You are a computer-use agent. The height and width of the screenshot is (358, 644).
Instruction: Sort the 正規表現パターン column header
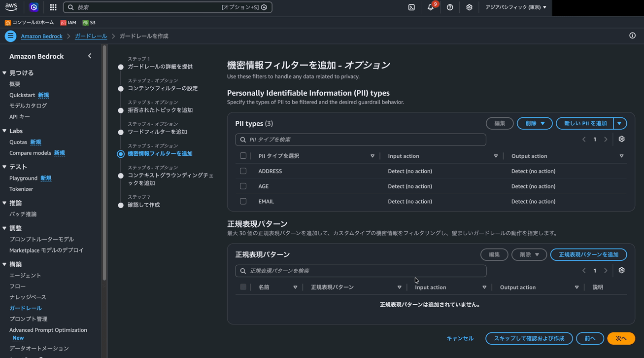coord(399,287)
